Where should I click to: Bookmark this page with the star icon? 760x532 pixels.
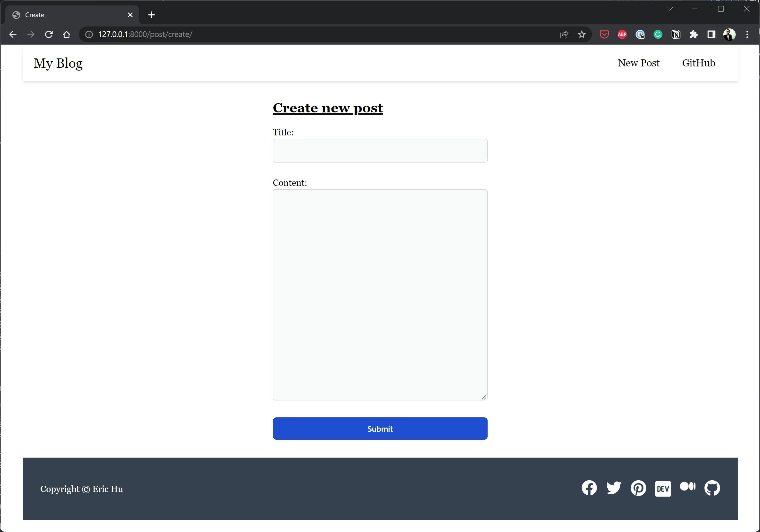[581, 34]
